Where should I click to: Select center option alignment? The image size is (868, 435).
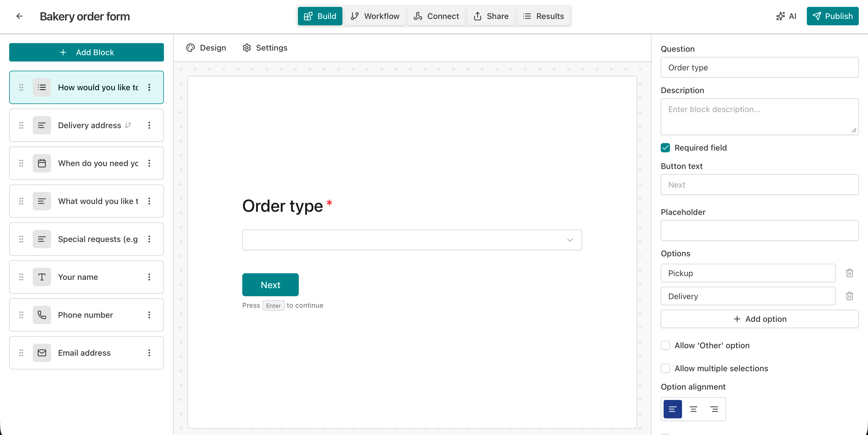coord(693,409)
